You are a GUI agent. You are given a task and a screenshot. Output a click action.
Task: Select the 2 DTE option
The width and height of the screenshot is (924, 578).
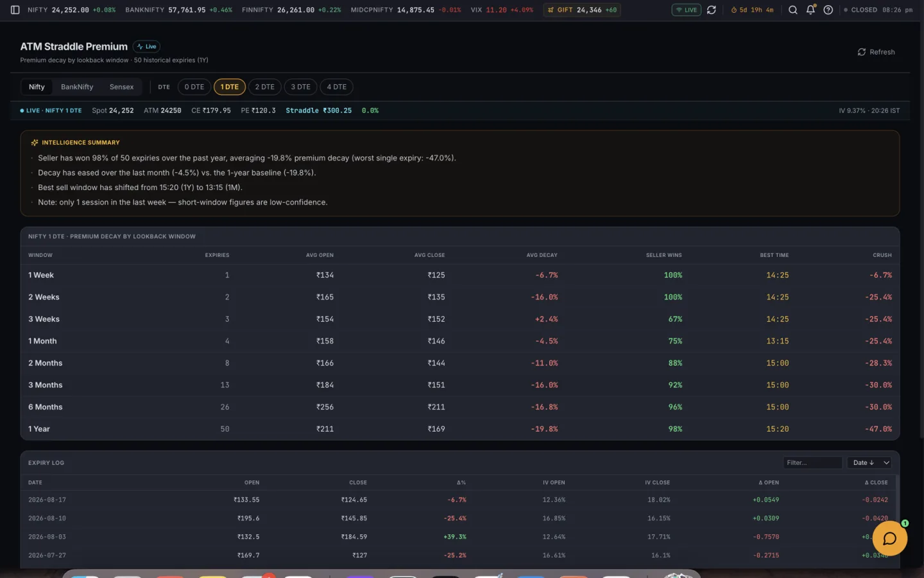click(x=264, y=87)
